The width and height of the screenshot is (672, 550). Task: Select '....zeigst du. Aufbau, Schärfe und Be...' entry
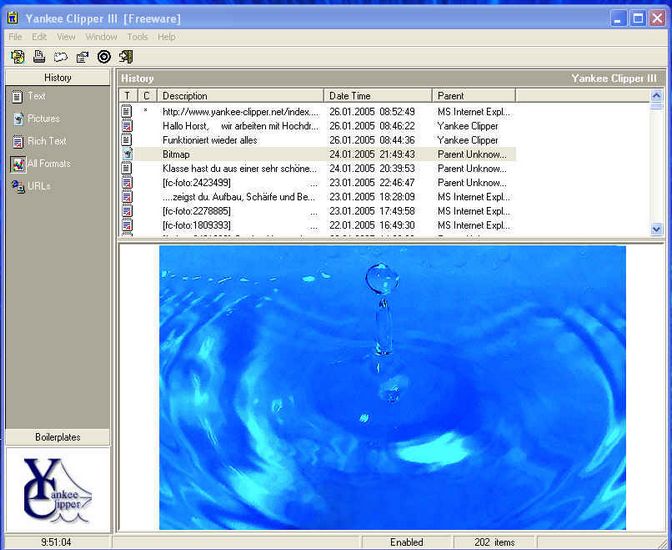239,197
